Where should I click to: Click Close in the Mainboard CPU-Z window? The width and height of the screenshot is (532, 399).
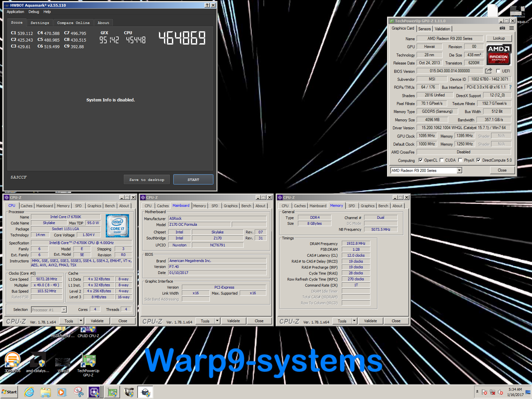pyautogui.click(x=259, y=321)
